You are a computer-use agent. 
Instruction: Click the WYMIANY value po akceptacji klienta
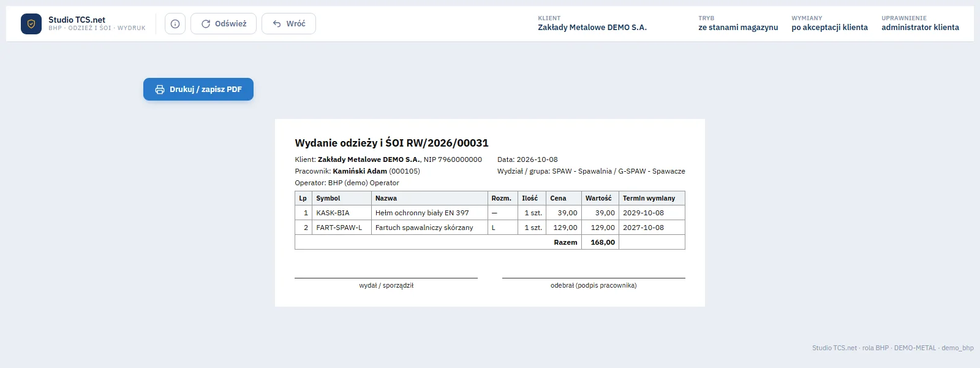click(829, 28)
